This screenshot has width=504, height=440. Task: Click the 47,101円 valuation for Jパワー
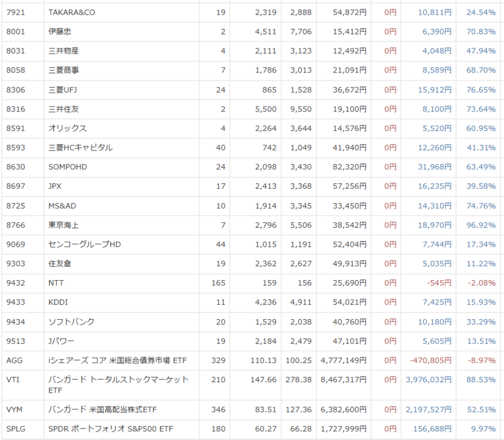coord(350,341)
